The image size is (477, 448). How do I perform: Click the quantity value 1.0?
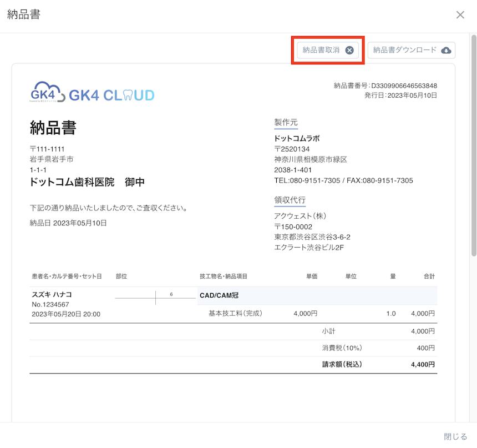point(391,314)
